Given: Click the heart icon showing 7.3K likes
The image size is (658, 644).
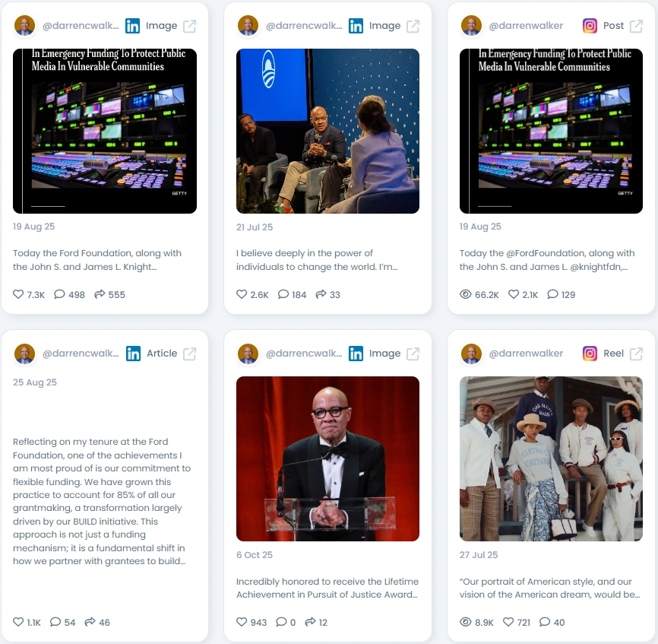Looking at the screenshot, I should pos(18,294).
